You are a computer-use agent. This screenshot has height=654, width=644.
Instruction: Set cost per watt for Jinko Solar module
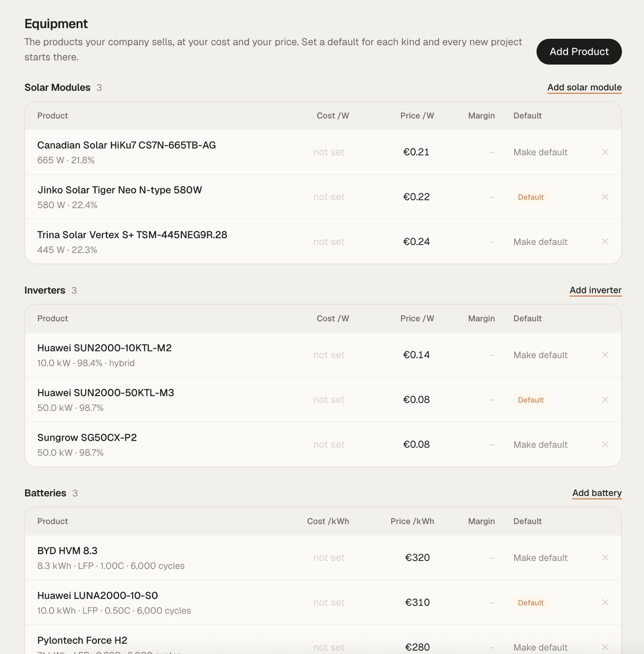[329, 197]
